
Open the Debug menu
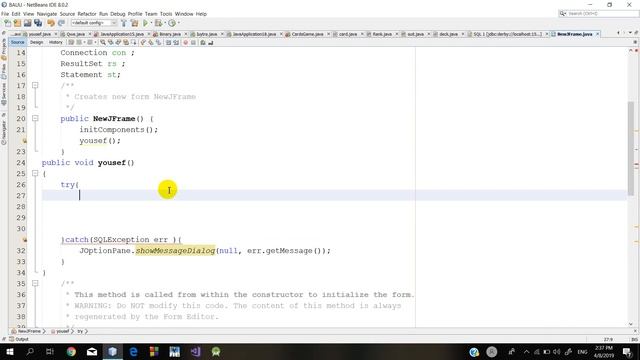[118, 14]
